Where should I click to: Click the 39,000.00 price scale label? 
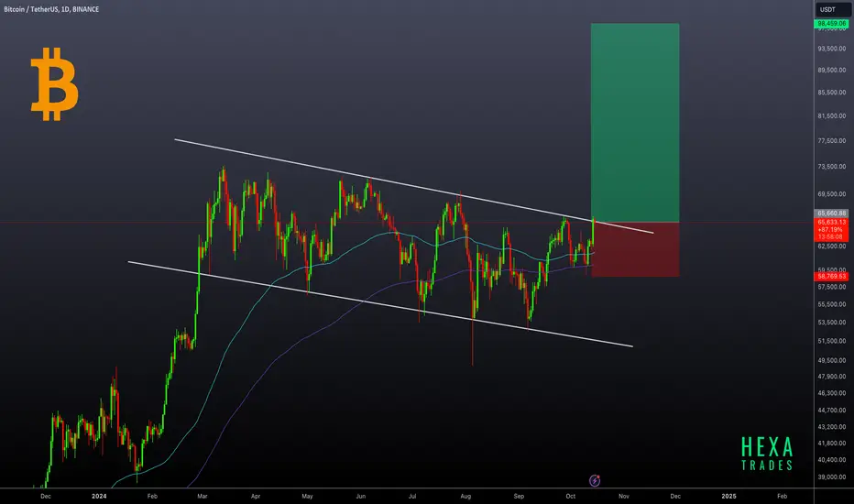832,477
